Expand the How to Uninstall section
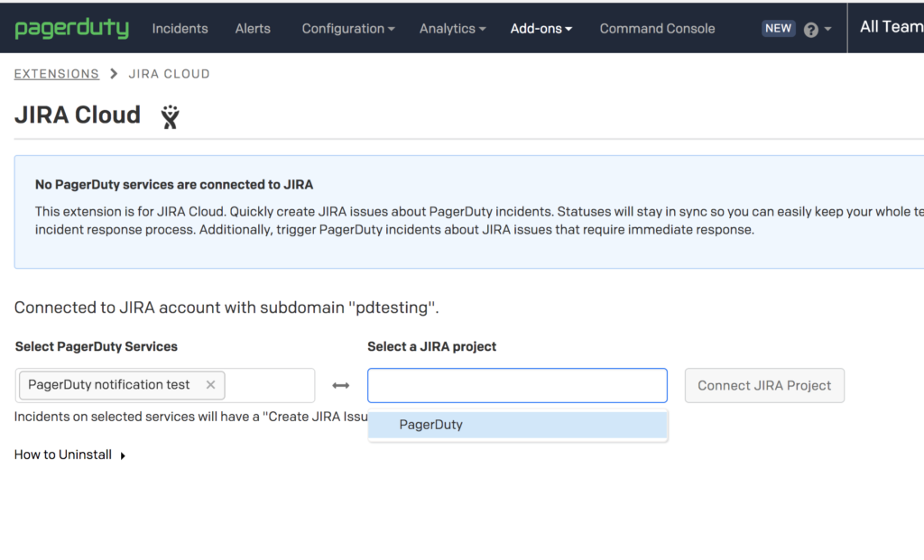This screenshot has height=560, width=924. coord(70,454)
